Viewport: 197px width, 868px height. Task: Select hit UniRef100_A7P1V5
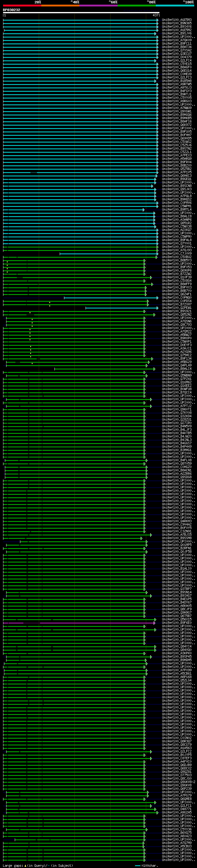tap(177, 172)
